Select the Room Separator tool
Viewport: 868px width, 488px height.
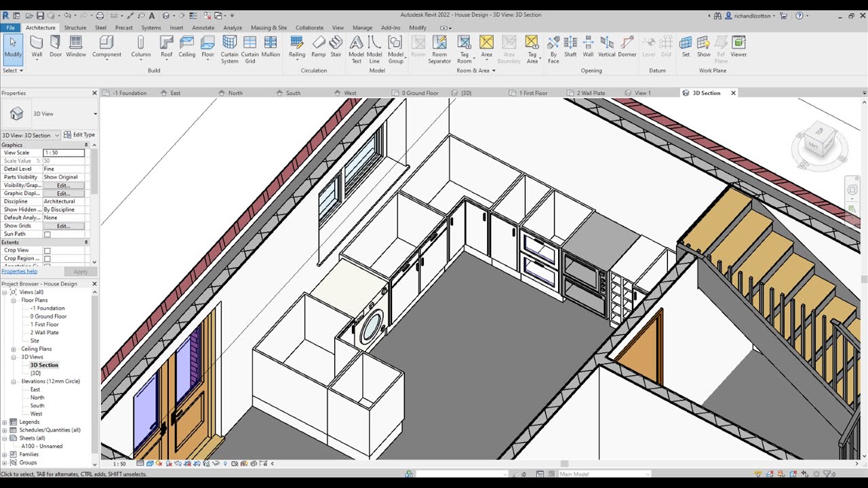coord(439,49)
